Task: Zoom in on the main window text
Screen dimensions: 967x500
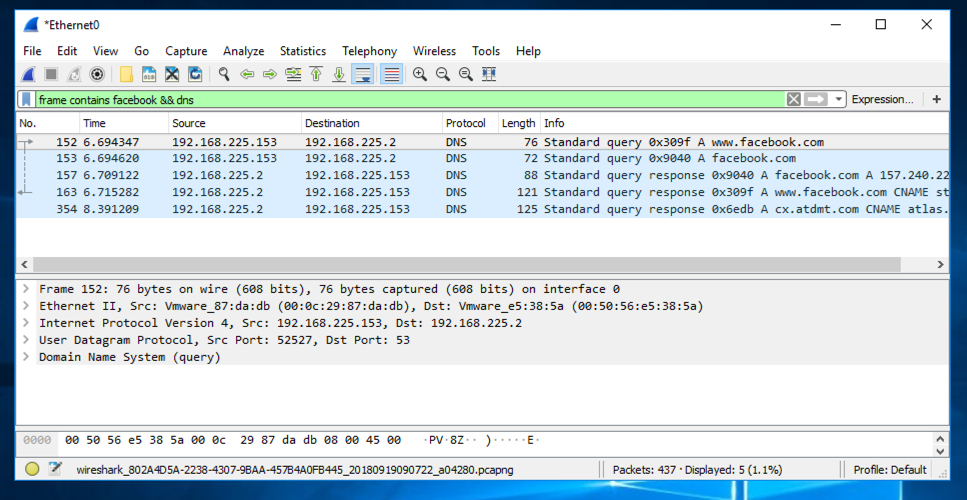Action: click(x=420, y=75)
